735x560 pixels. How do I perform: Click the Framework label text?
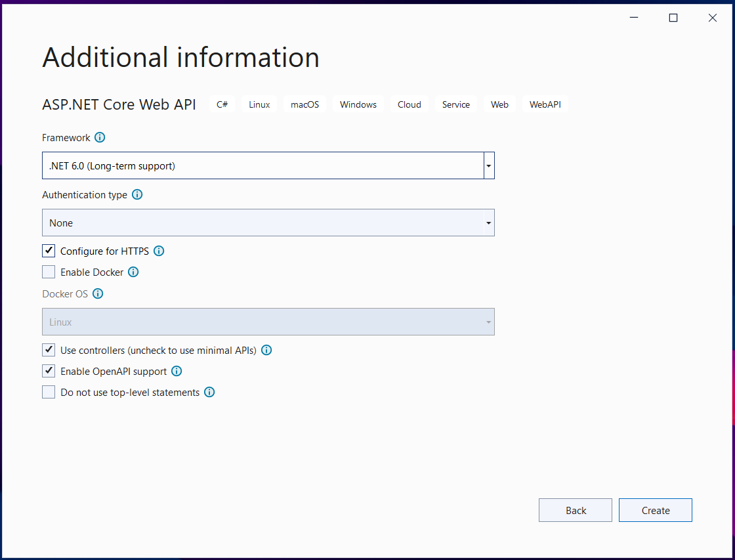click(x=66, y=137)
